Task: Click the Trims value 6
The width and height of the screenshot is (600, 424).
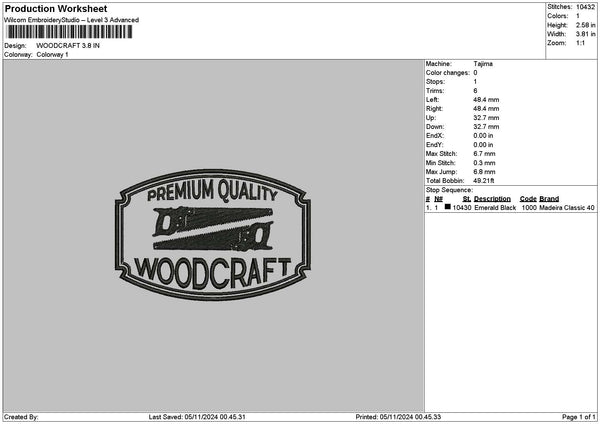Action: click(475, 91)
